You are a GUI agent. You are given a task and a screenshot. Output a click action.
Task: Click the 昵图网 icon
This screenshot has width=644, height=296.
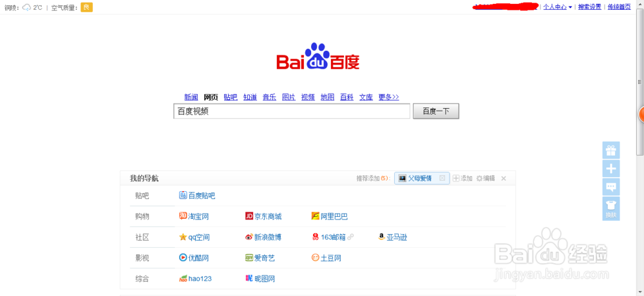point(249,279)
